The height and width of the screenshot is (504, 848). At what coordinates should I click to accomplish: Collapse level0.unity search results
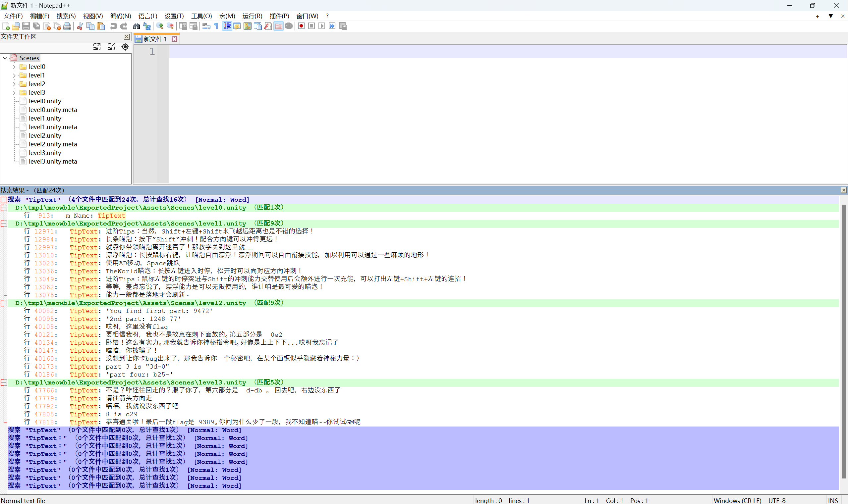point(4,208)
